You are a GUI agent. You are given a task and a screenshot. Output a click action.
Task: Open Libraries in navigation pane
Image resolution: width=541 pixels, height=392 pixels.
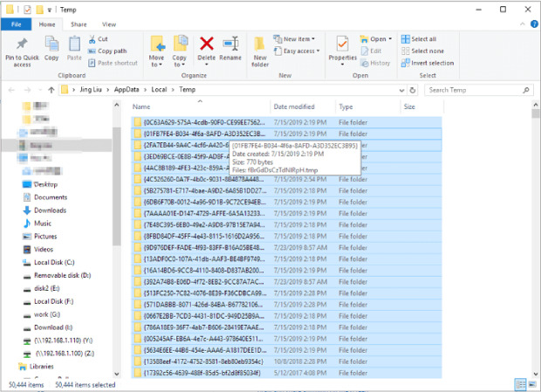[41, 367]
